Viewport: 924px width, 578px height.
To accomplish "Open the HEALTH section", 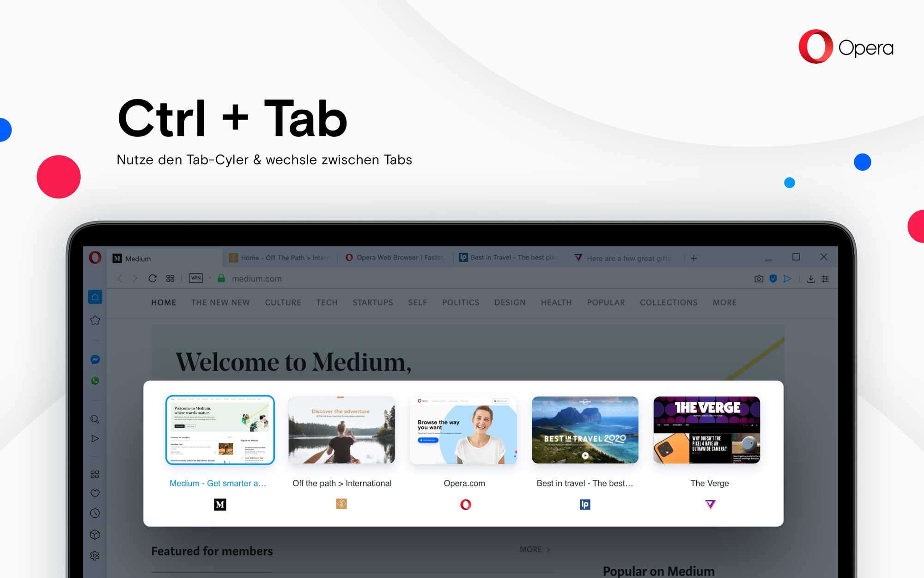I will (x=556, y=302).
